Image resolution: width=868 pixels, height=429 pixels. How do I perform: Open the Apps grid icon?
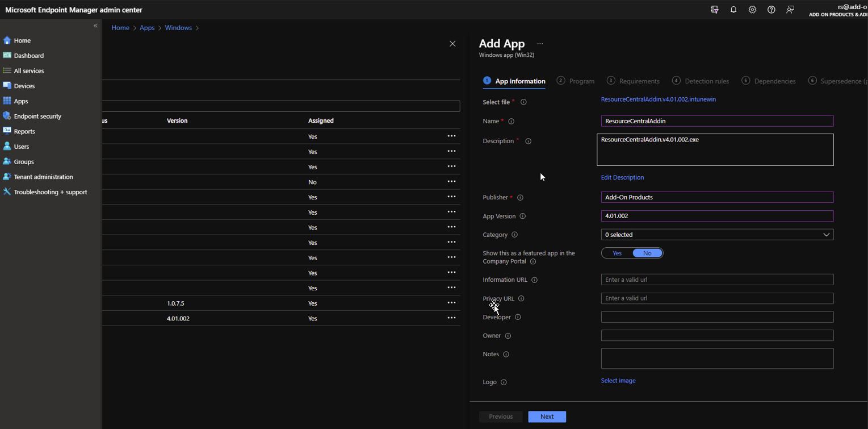[x=7, y=101]
